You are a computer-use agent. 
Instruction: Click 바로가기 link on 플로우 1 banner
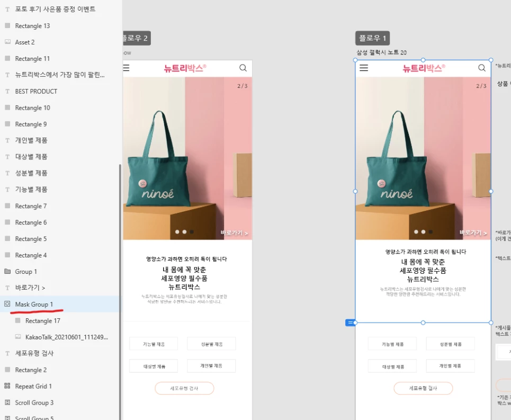[x=473, y=233]
